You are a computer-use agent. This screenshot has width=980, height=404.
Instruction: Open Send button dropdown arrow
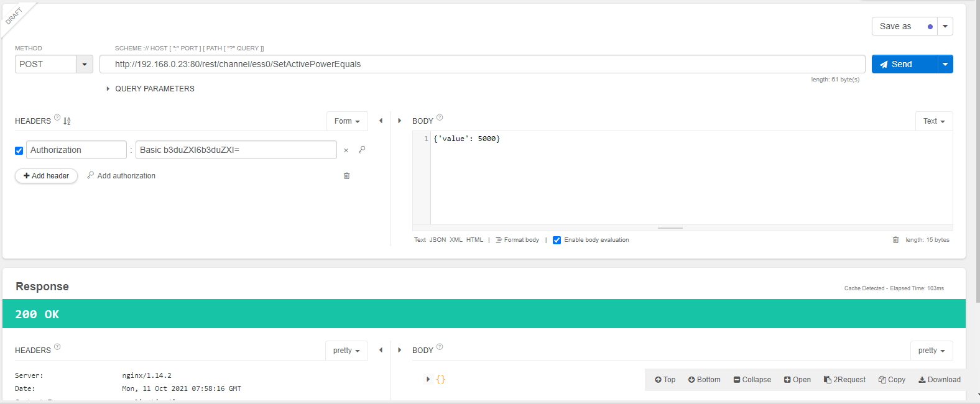[945, 64]
